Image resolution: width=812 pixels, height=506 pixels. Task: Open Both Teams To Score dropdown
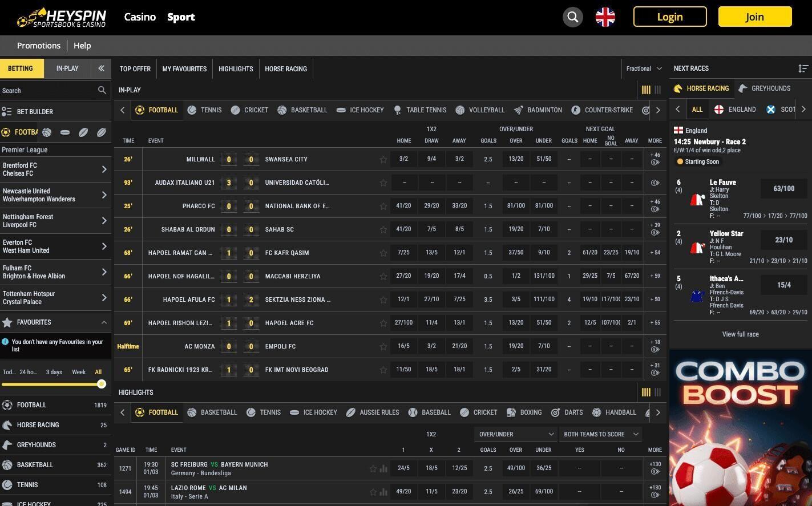600,434
